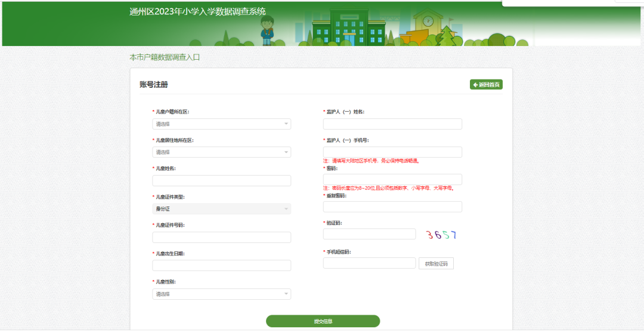
Task: Click the 获取验证码 button
Action: (x=436, y=264)
